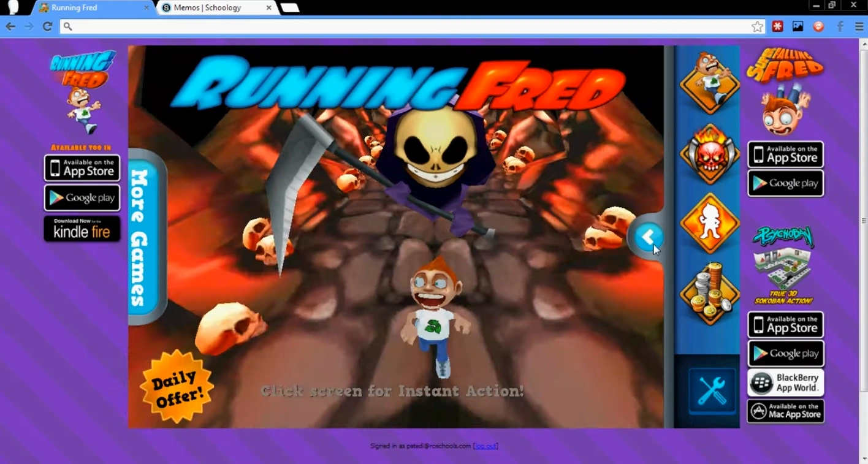Open the gold coins stack shop icon
The width and height of the screenshot is (868, 464).
709,294
